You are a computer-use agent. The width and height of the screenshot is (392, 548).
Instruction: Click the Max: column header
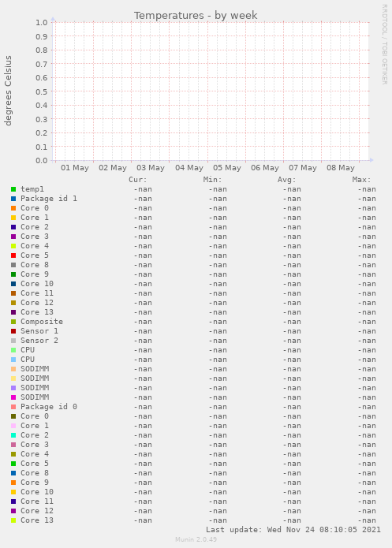point(361,180)
